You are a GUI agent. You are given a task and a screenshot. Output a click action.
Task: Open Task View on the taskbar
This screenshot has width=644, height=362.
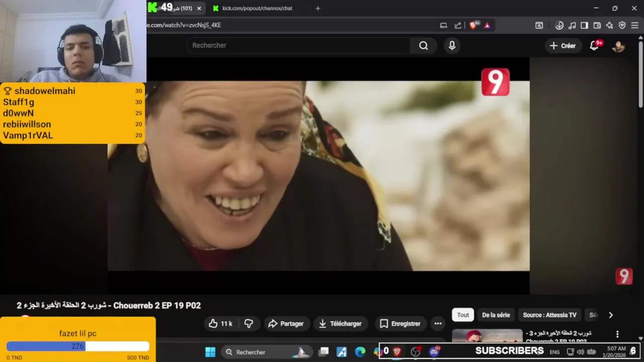point(324,352)
